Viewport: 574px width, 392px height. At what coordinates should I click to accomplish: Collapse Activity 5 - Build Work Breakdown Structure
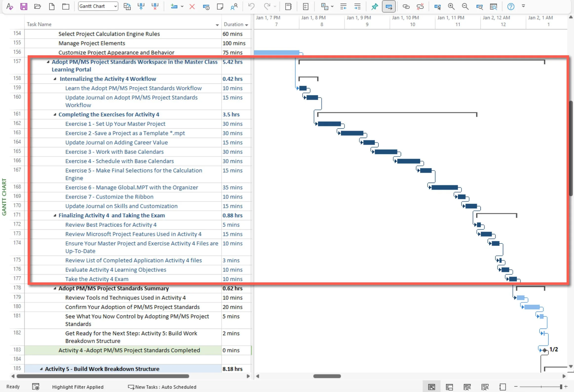click(41, 369)
